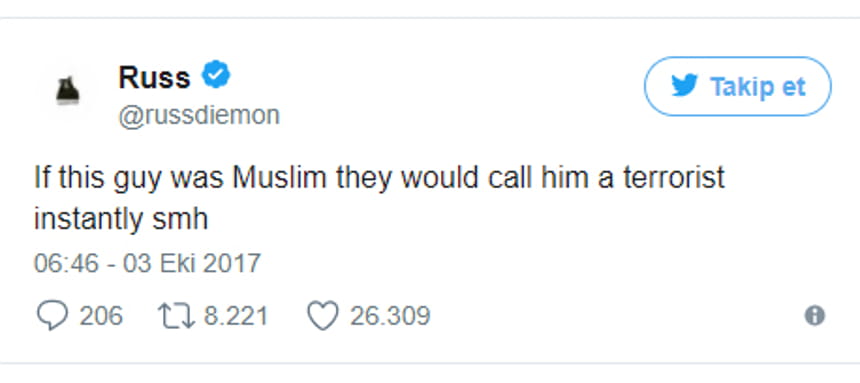Open the @russdiemon handle link
The image size is (860, 383).
(x=199, y=116)
